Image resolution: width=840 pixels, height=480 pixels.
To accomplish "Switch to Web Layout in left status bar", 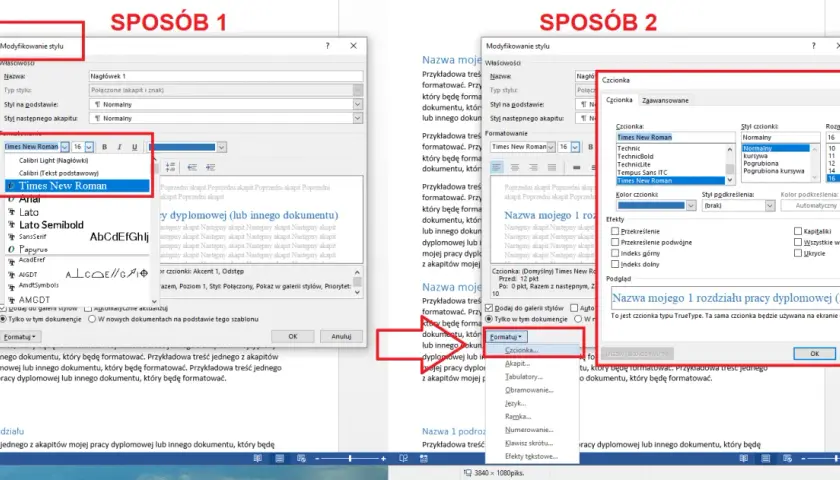I will 301,459.
